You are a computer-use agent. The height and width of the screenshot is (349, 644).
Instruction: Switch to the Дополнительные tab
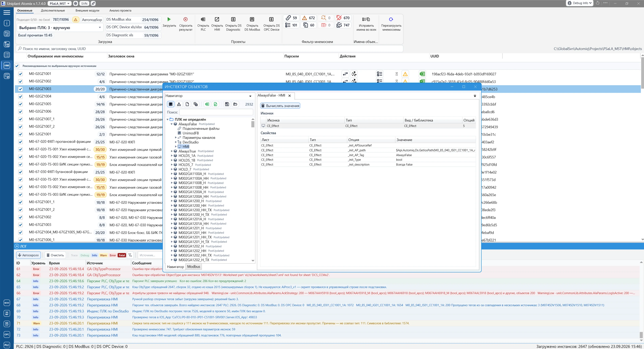coord(53,11)
